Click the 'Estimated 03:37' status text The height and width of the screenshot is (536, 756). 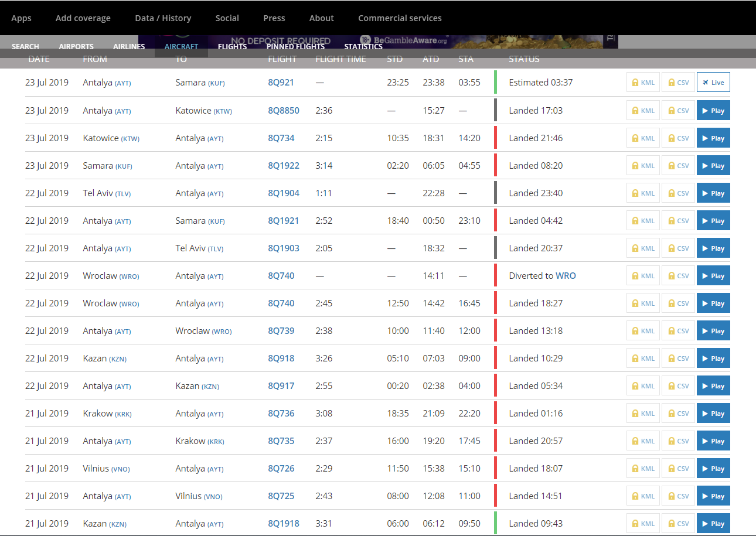click(541, 83)
